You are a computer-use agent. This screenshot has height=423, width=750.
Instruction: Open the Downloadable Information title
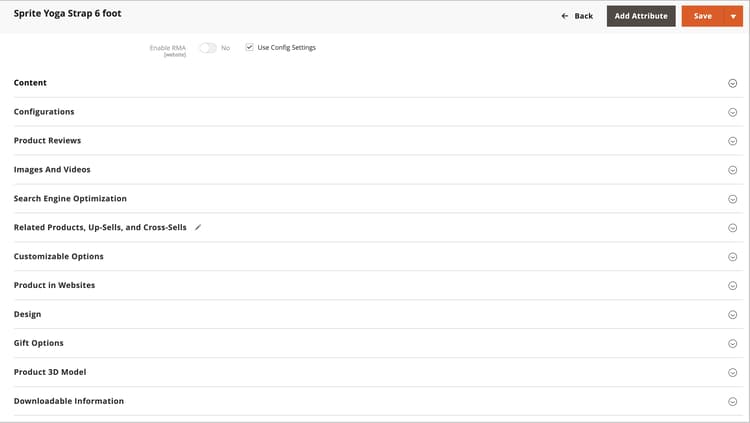(x=69, y=401)
